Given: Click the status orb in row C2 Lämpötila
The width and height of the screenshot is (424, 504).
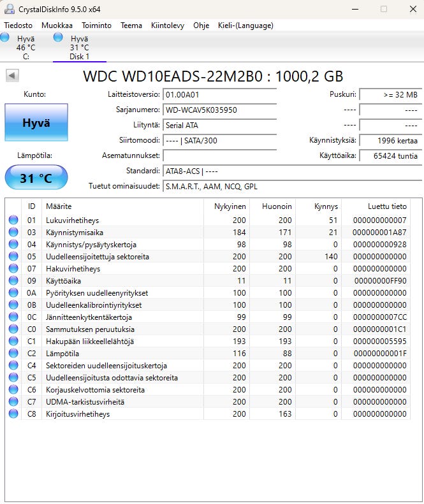Looking at the screenshot, I should click(13, 353).
